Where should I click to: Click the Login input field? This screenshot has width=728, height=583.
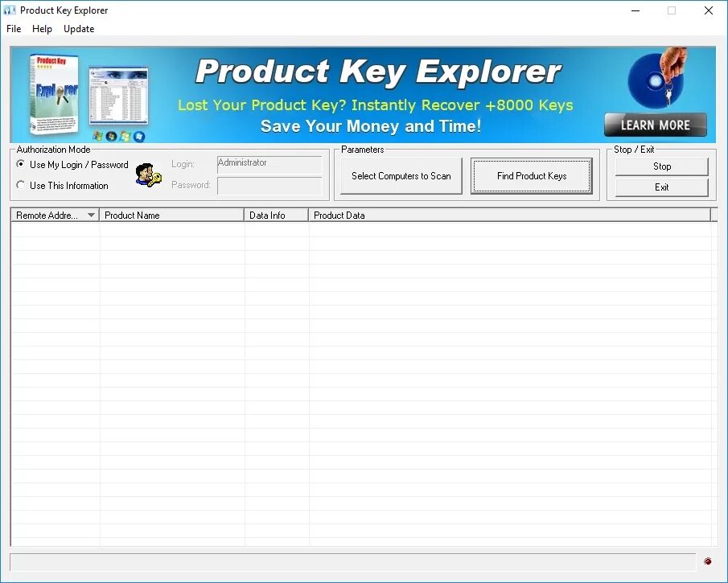269,164
